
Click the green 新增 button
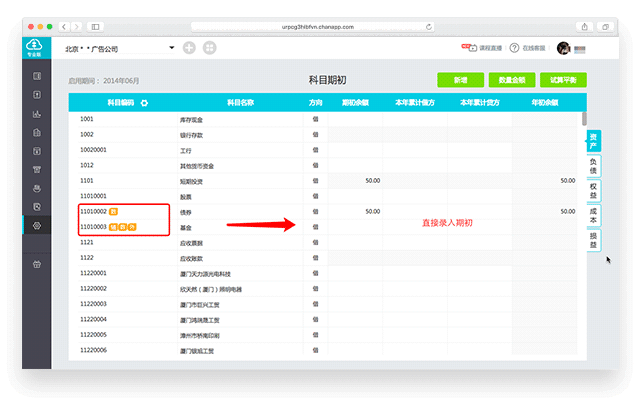[459, 79]
